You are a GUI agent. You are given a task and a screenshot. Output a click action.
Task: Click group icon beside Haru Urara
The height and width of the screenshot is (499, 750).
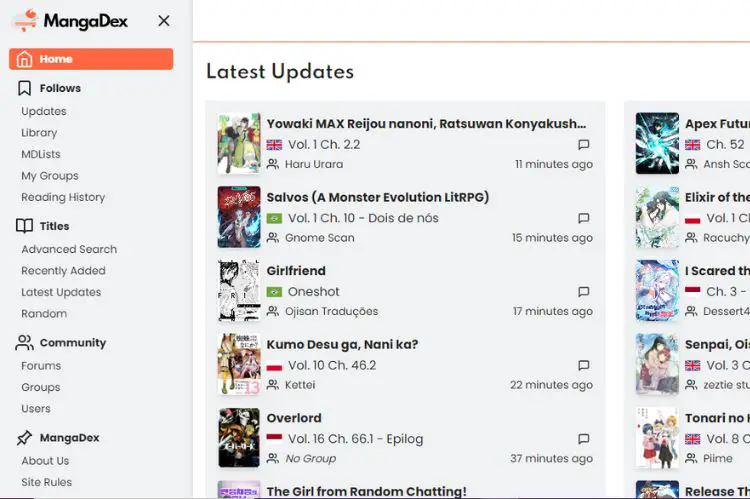click(x=273, y=164)
